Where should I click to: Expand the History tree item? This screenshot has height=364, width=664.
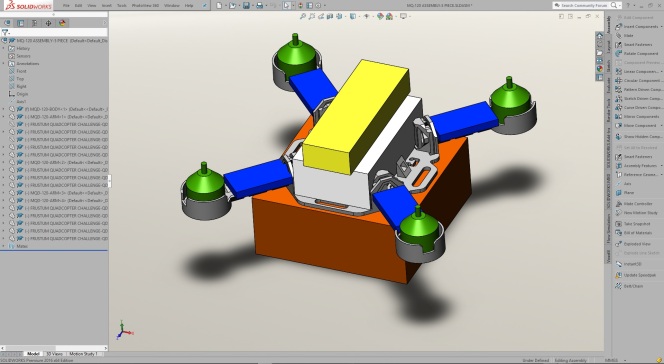click(x=4, y=48)
